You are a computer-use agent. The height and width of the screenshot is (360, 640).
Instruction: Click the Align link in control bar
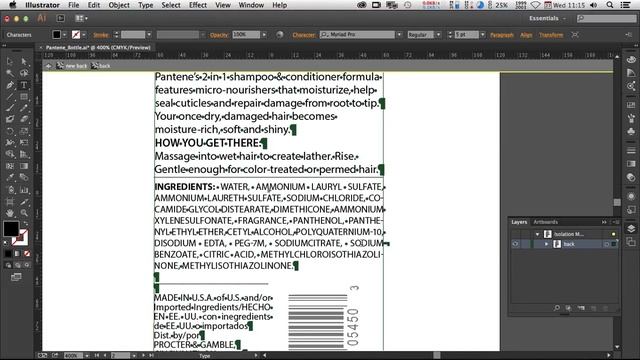tap(526, 35)
